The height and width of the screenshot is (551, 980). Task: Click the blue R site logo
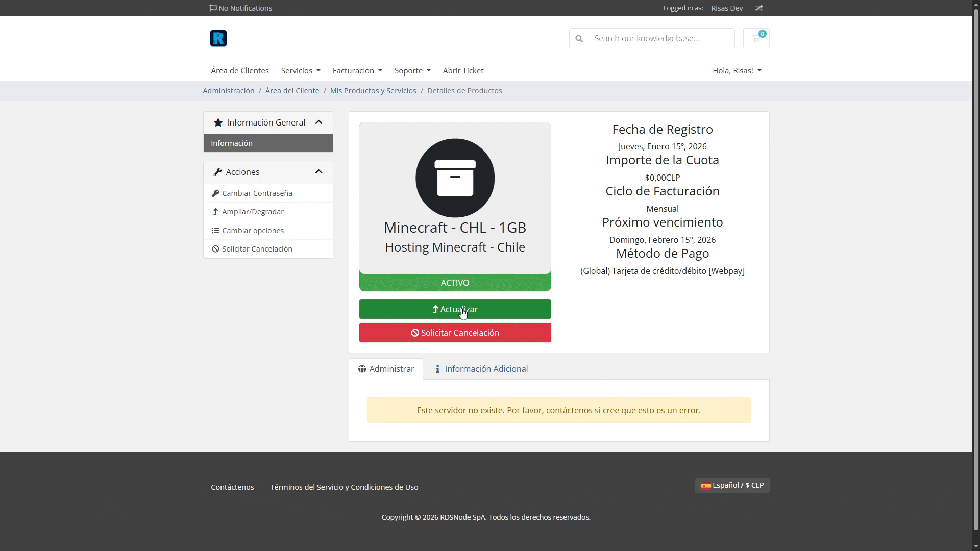click(x=218, y=38)
